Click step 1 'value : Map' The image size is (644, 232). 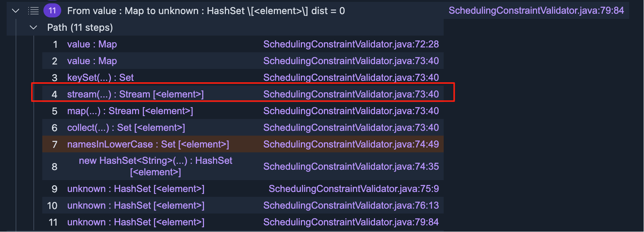click(x=92, y=44)
